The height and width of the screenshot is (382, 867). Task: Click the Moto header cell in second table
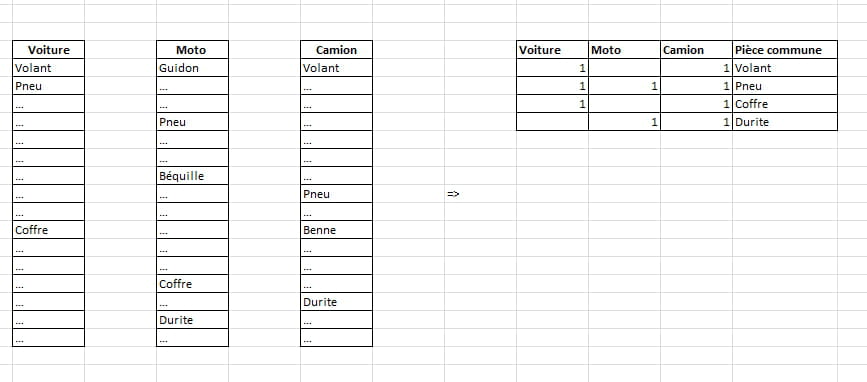click(x=192, y=50)
